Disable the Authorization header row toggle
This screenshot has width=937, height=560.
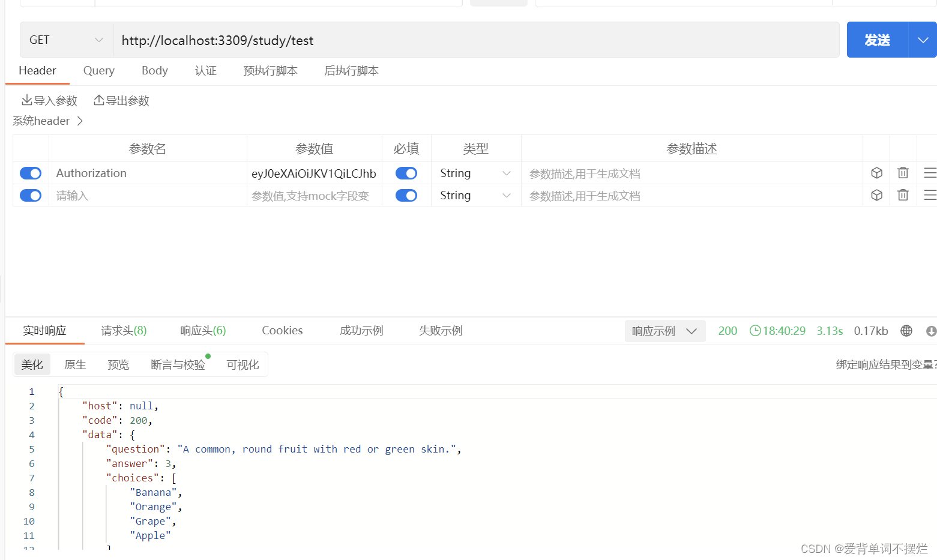[31, 173]
